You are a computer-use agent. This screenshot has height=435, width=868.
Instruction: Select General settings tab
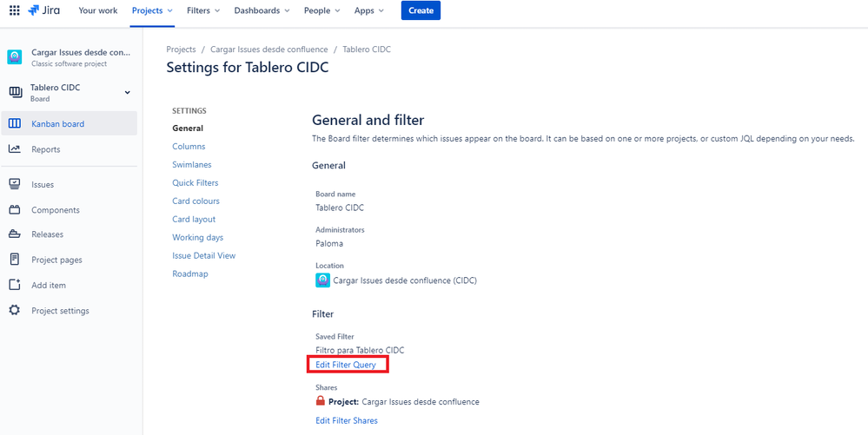click(x=188, y=128)
